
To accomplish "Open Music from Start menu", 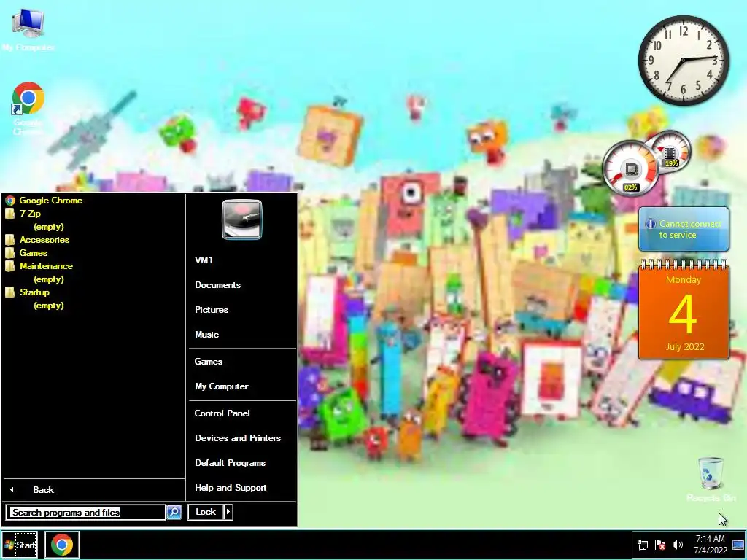I will coord(206,334).
